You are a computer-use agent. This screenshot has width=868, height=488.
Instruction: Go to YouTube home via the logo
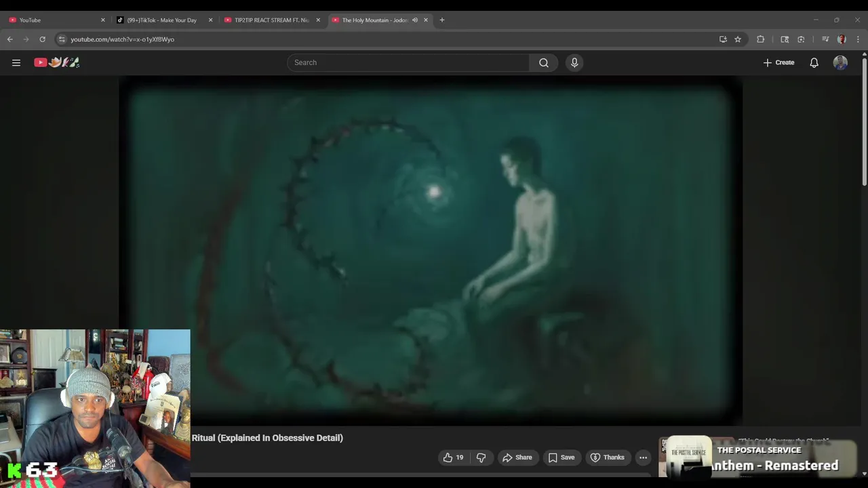(x=57, y=62)
